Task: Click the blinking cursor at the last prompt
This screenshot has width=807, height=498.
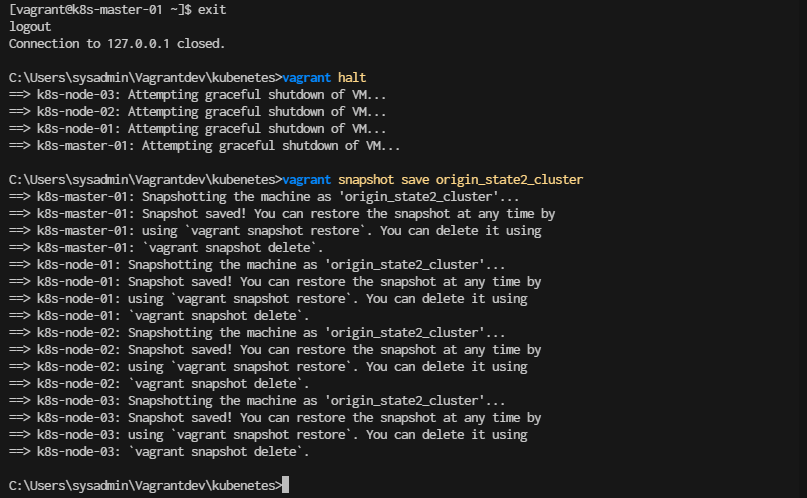Action: [x=286, y=485]
